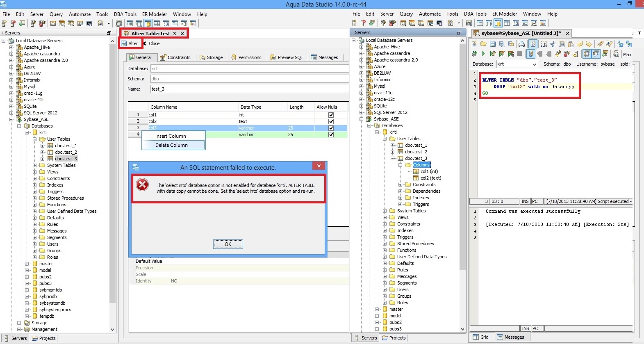
Task: Click the bar chart icon in right window toolbar
Action: [543, 23]
